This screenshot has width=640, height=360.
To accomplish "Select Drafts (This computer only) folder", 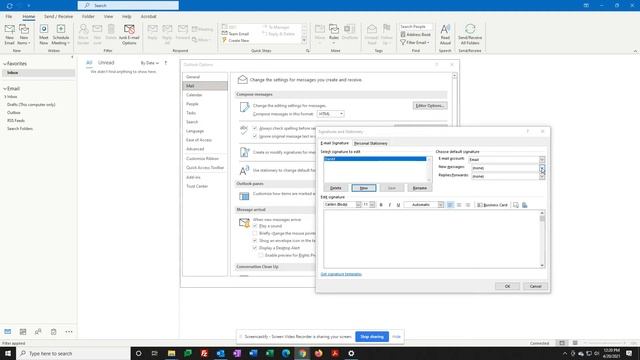I will click(x=31, y=104).
